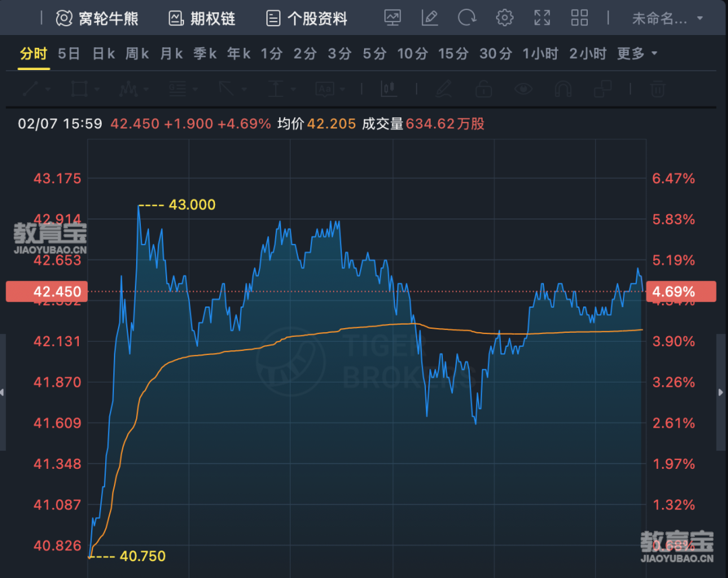Click the duplicate drawing layers icon

tap(603, 88)
